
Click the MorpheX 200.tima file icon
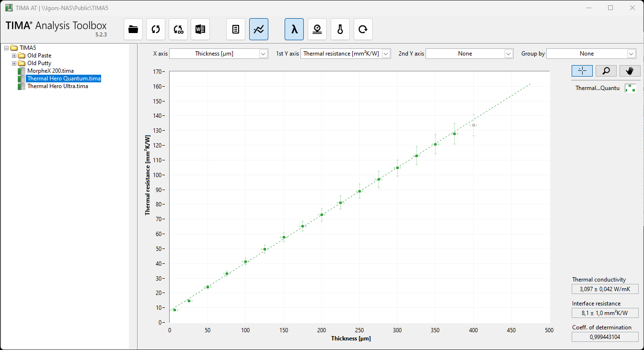pyautogui.click(x=21, y=71)
